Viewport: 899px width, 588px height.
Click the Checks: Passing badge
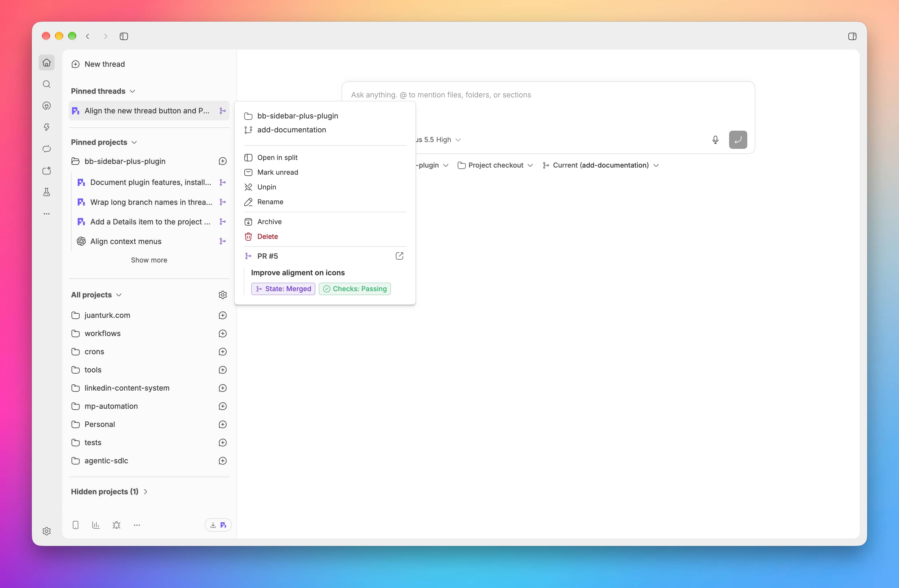[x=355, y=289]
